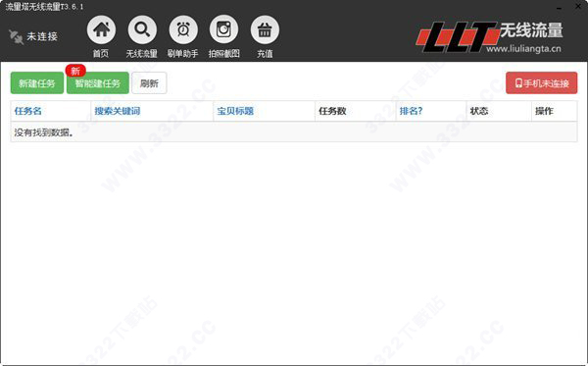The image size is (588, 366).
Task: Click the 刷新 refresh button
Action: (149, 83)
